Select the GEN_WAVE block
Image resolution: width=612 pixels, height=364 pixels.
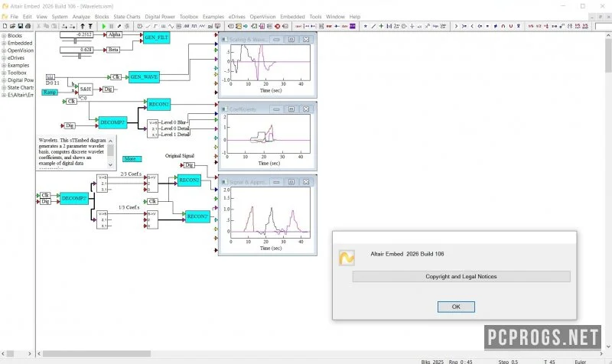tap(144, 77)
